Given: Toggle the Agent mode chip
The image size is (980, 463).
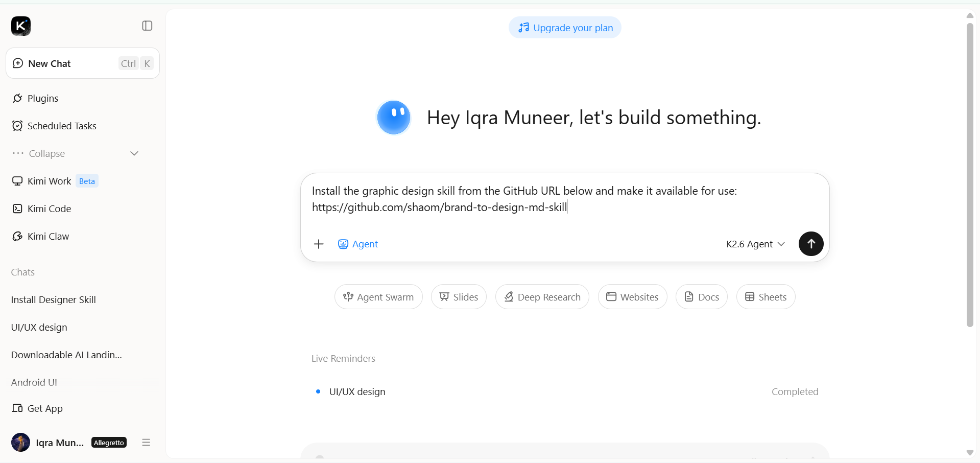Looking at the screenshot, I should (x=358, y=244).
